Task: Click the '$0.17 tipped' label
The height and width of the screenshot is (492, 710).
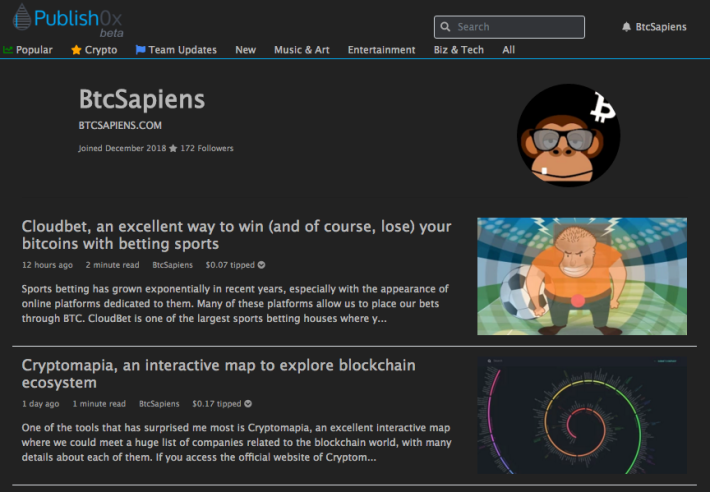Action: [x=216, y=403]
